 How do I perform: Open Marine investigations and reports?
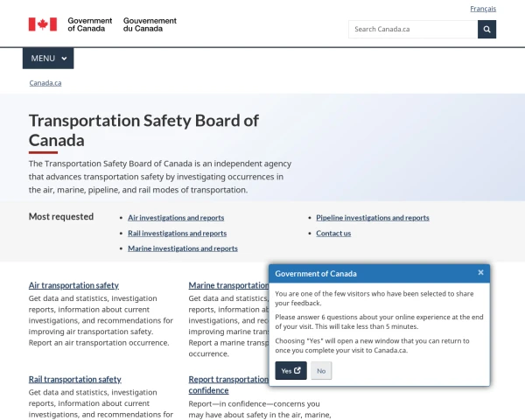click(183, 248)
